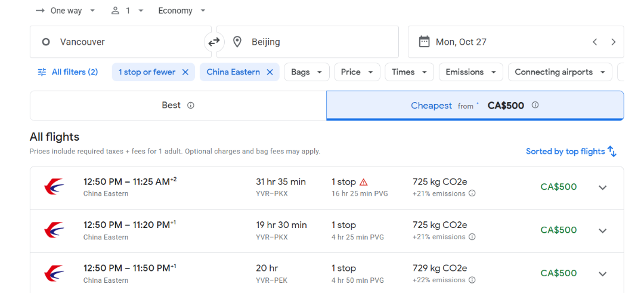The height and width of the screenshot is (293, 644).
Task: Advance to next date arrow
Action: pyautogui.click(x=613, y=42)
